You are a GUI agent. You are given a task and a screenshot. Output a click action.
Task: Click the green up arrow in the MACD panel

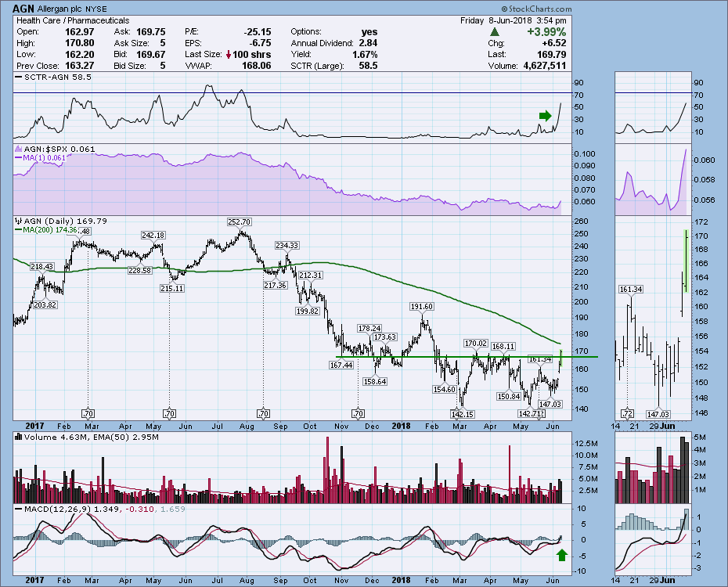(x=560, y=556)
